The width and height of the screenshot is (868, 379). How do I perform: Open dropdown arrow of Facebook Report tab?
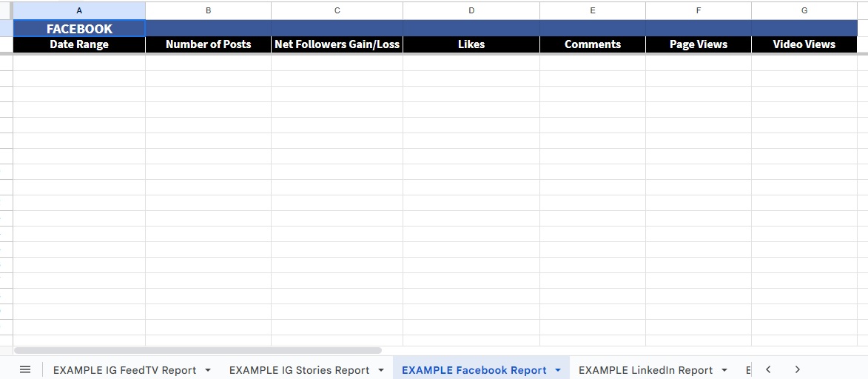point(558,370)
